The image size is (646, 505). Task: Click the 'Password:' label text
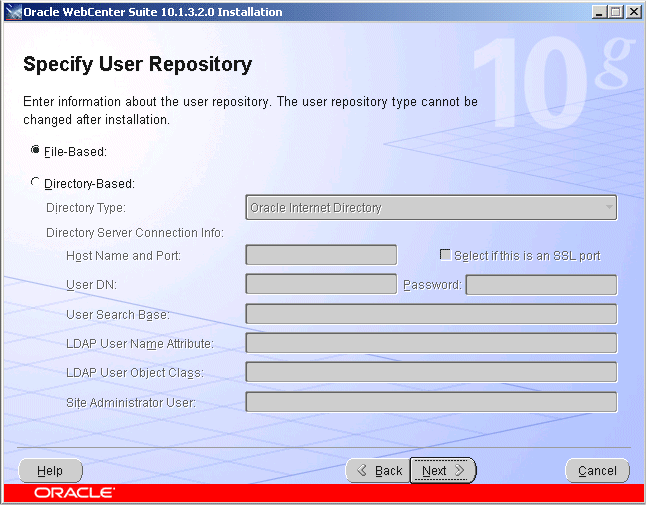pyautogui.click(x=432, y=285)
